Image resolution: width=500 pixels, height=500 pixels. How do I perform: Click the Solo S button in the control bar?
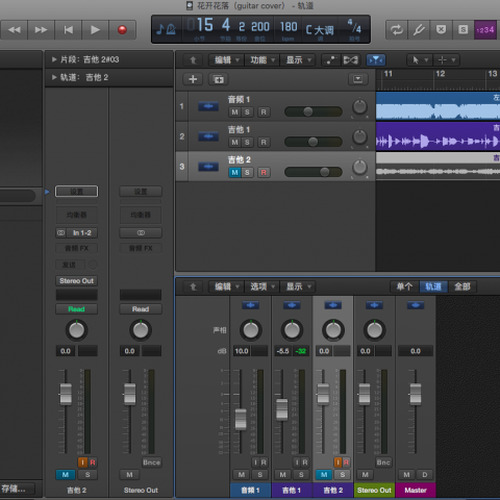463,30
